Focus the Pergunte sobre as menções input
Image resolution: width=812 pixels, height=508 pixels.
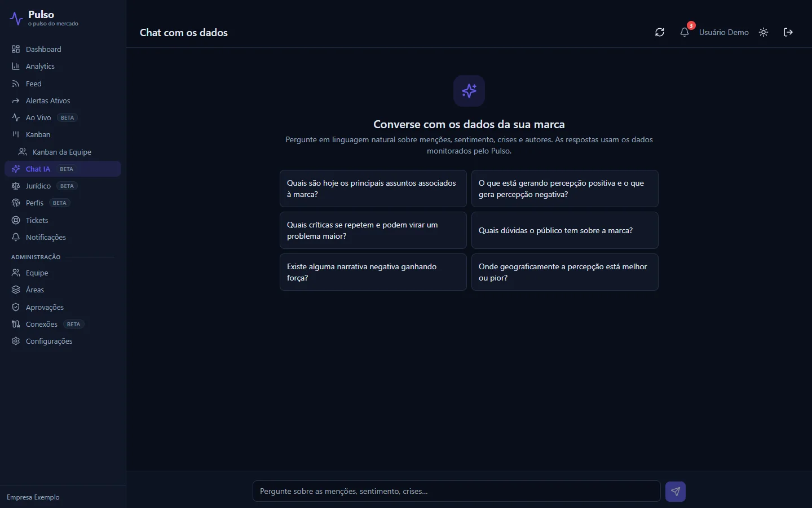(457, 491)
